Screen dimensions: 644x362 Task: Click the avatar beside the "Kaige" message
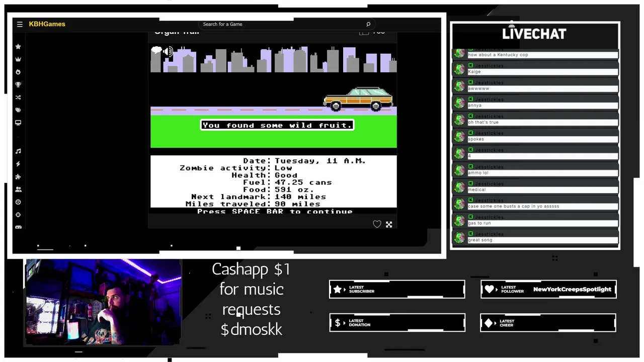[x=459, y=69]
